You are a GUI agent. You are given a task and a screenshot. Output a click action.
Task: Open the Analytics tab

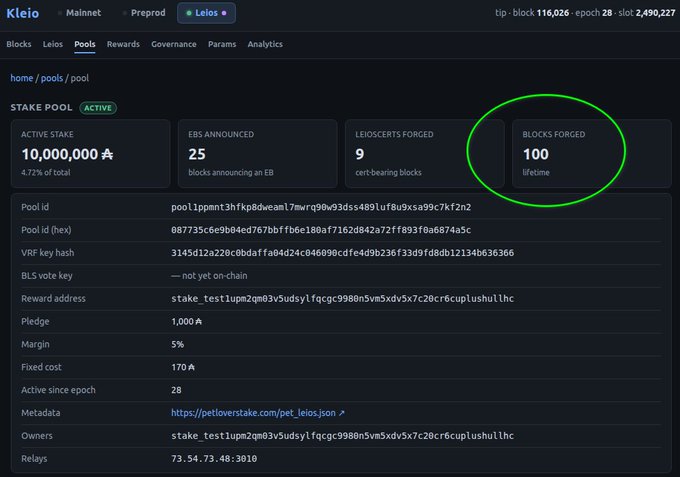pyautogui.click(x=265, y=44)
